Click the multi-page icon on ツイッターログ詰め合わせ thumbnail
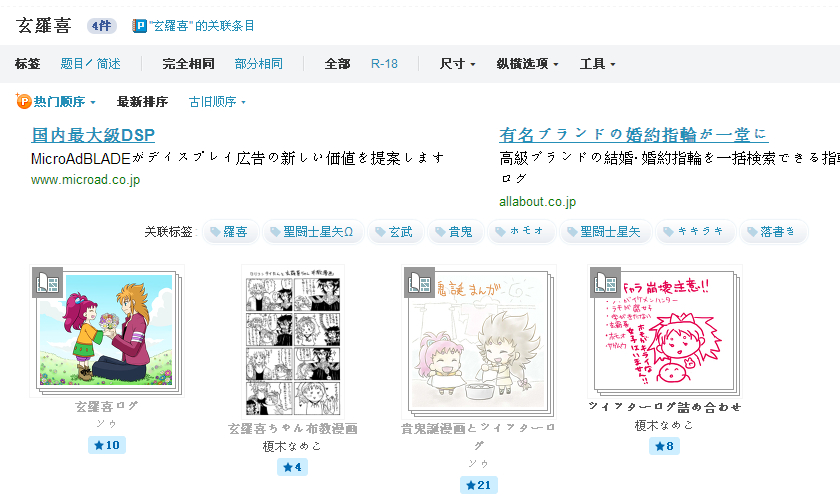This screenshot has width=840, height=501. click(605, 282)
